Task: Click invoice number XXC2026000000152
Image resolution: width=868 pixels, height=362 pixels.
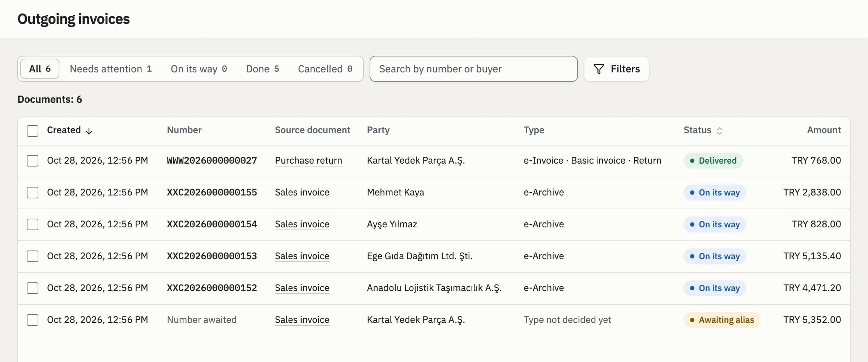Action: coord(212,288)
